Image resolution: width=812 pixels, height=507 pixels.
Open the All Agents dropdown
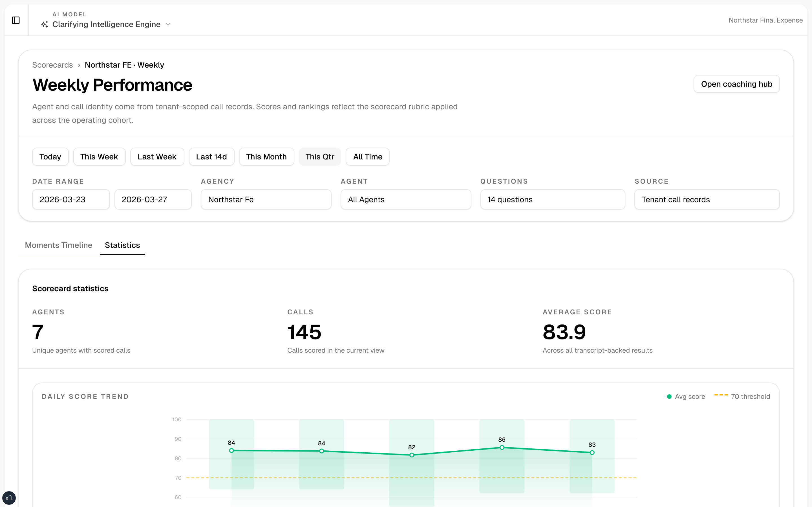[x=405, y=199]
